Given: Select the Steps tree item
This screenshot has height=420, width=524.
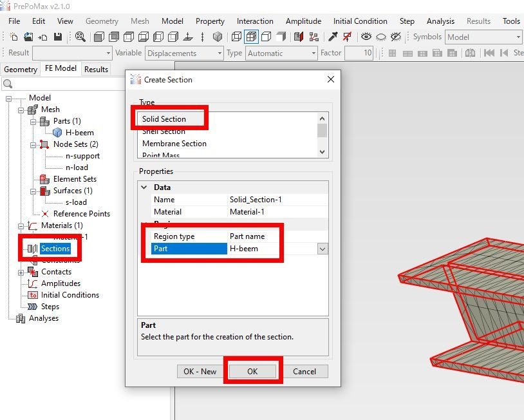Looking at the screenshot, I should pyautogui.click(x=50, y=307).
